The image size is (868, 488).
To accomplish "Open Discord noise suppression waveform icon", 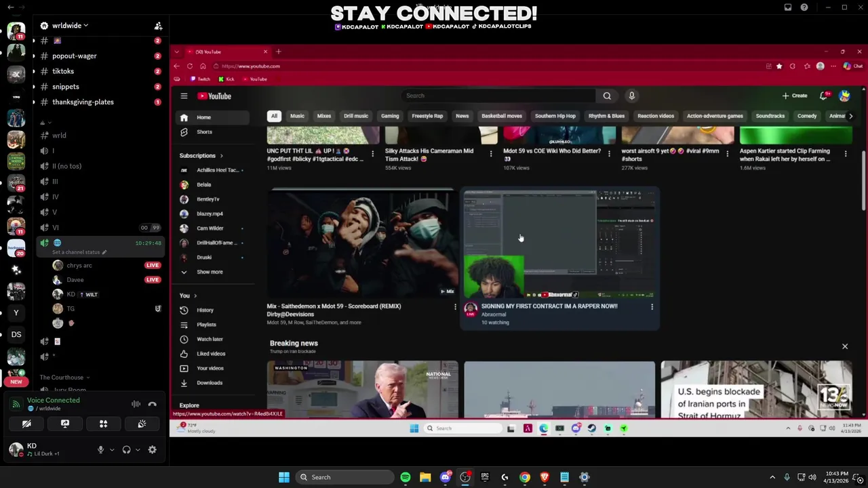I will [x=136, y=404].
